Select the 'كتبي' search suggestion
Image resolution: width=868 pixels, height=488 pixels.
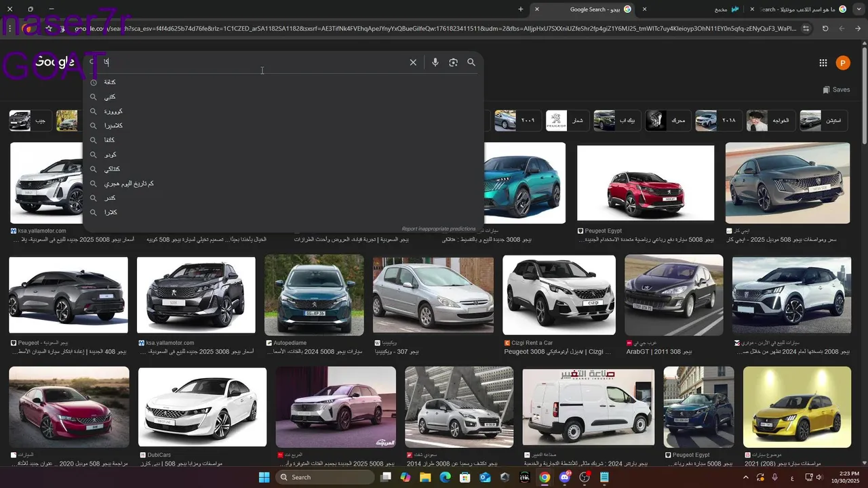(x=283, y=97)
